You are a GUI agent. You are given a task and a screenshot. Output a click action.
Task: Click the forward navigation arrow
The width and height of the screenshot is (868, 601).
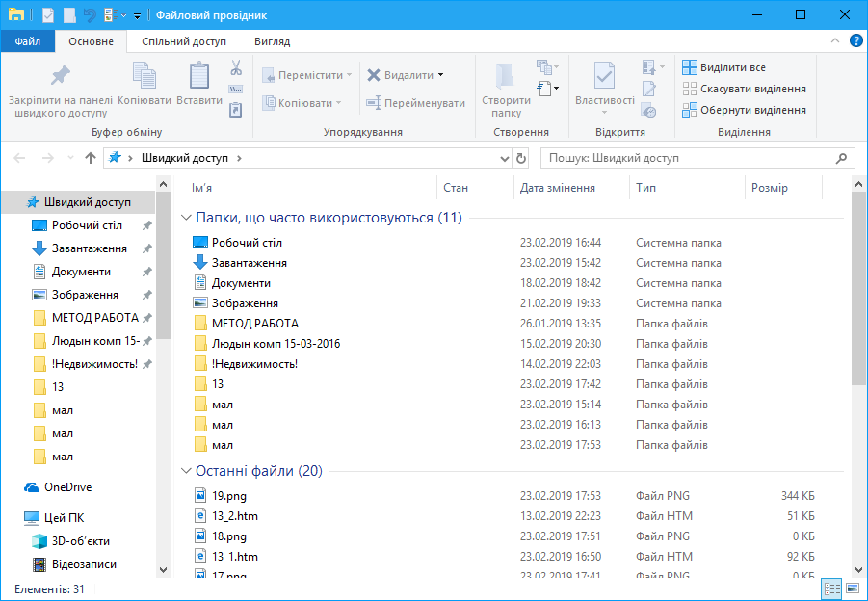(x=48, y=158)
